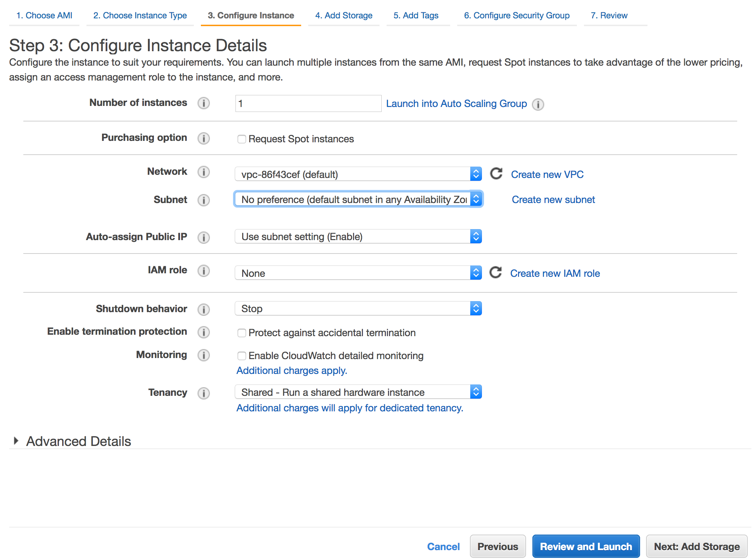Open the Tenancy dropdown selector
The image size is (752, 560).
click(358, 392)
